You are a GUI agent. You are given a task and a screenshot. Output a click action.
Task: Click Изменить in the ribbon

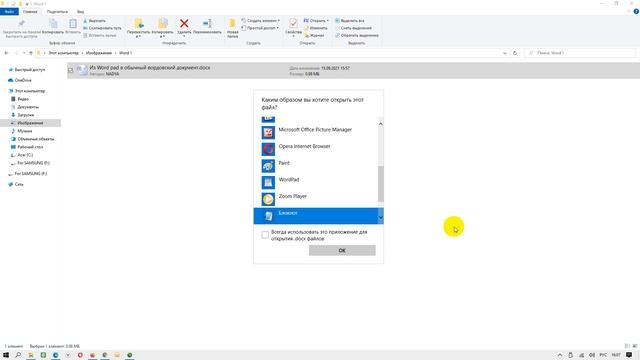316,28
